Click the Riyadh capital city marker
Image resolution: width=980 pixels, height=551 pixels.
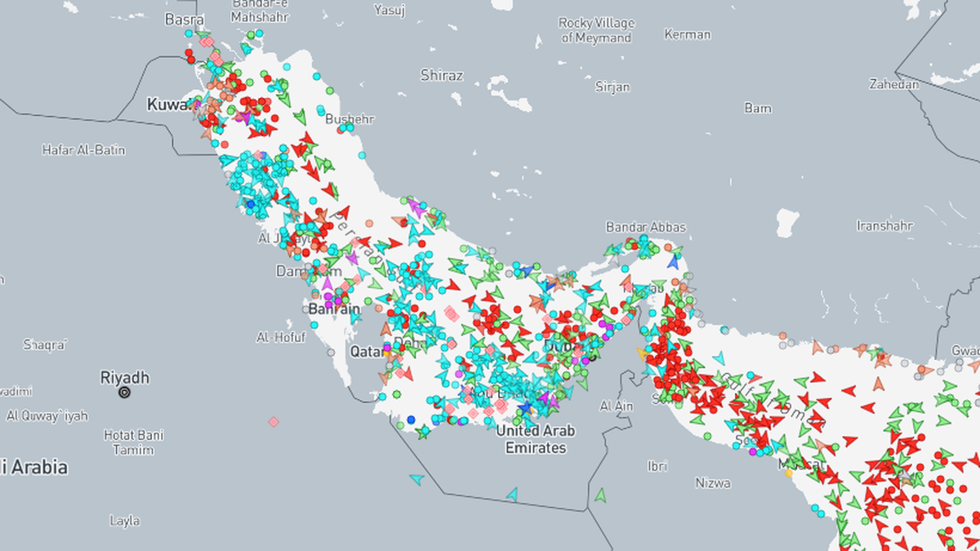pyautogui.click(x=124, y=393)
